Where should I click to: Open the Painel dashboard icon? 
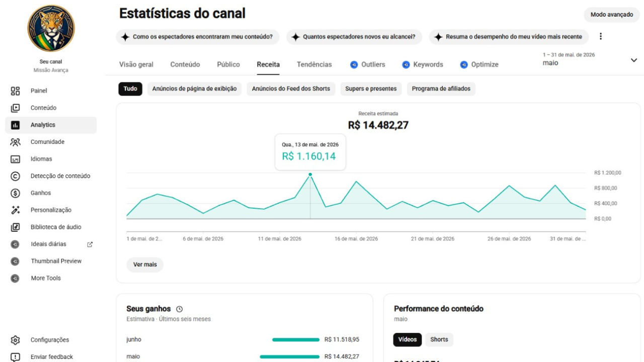click(15, 91)
